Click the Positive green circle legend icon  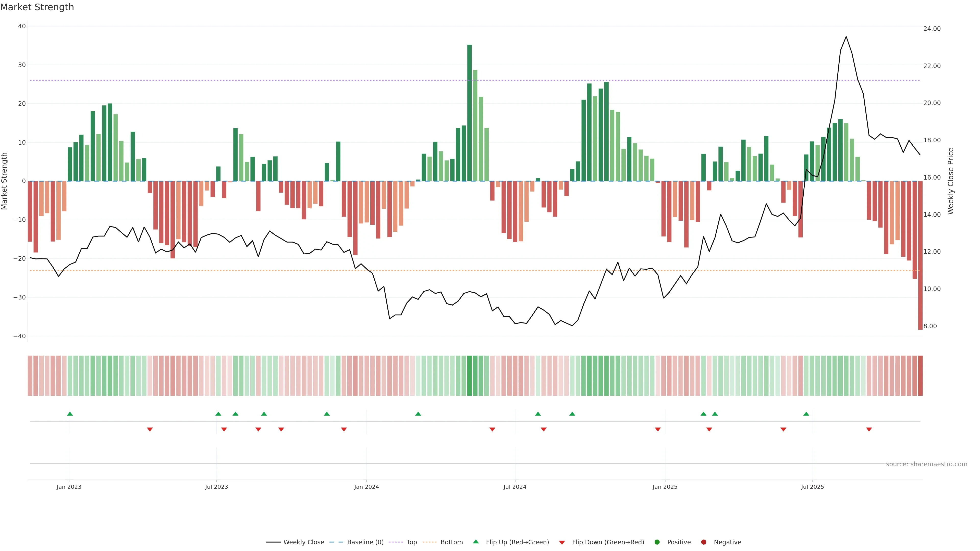657,542
